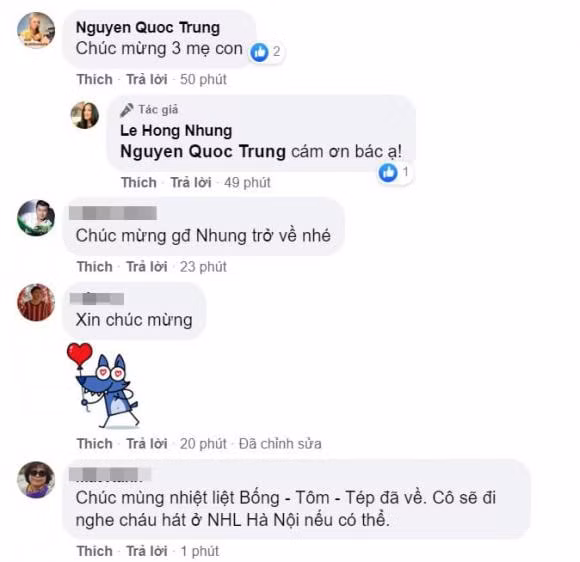Open the avatar of the commenter wearing sunglasses
Viewport: 580px width, 562px height.
[36, 479]
